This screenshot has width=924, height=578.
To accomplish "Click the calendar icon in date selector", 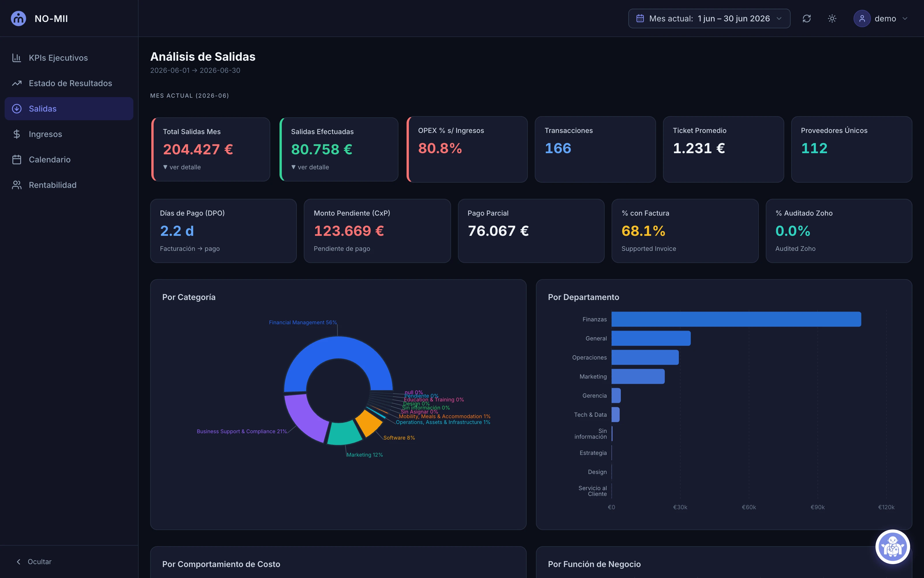I will click(640, 18).
